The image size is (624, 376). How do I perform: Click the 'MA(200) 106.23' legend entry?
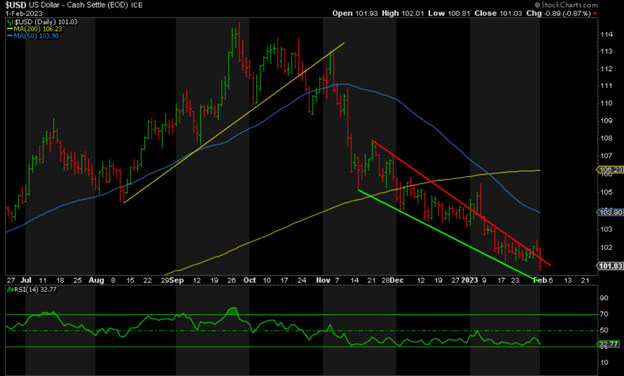(38, 29)
